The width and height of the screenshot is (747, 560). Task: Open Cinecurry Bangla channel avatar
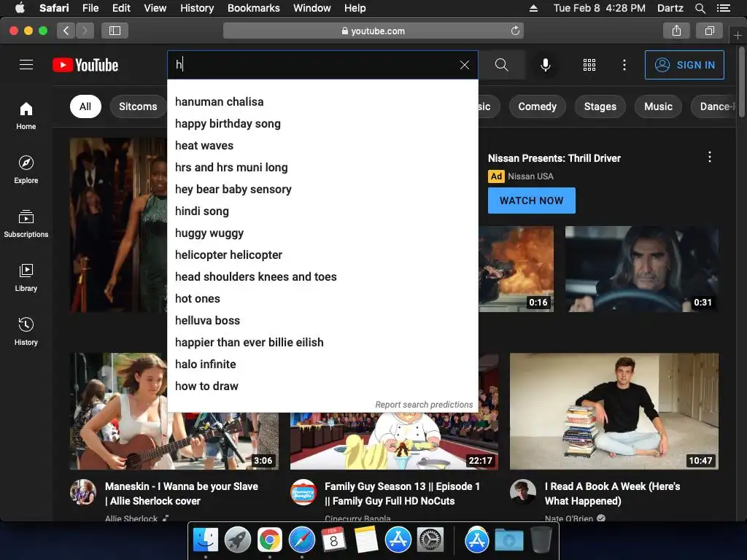tap(303, 492)
